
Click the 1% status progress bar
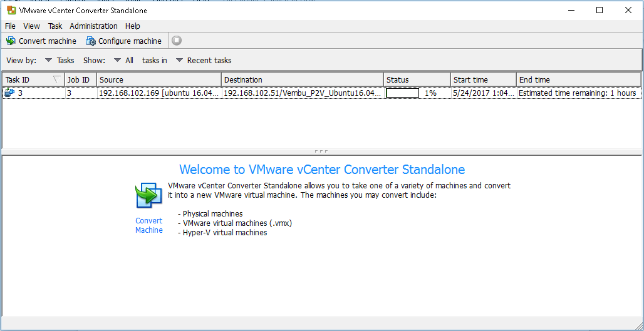pos(402,93)
